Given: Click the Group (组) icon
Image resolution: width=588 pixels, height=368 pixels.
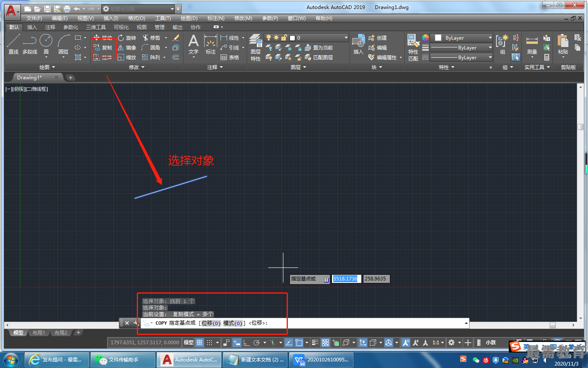Looking at the screenshot, I should point(502,44).
